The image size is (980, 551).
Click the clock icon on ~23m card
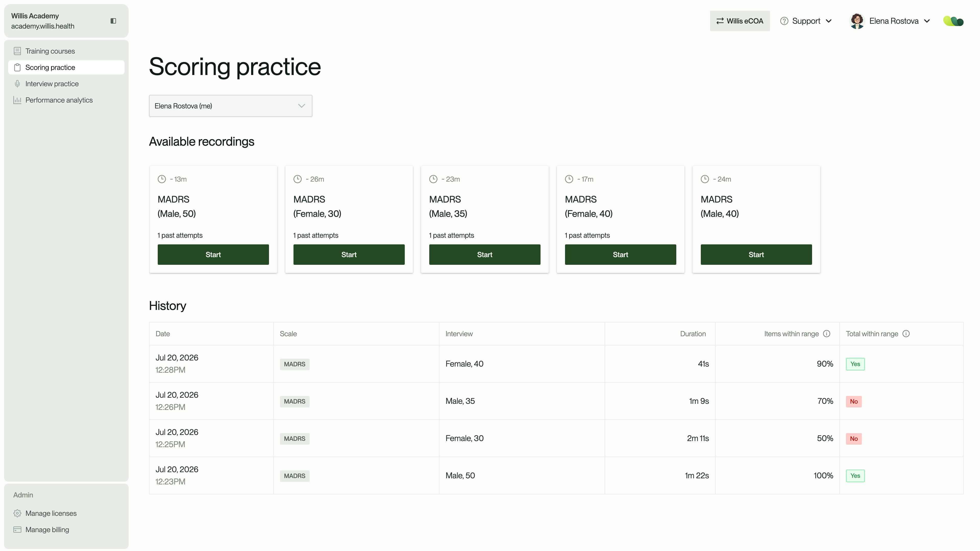pyautogui.click(x=433, y=179)
